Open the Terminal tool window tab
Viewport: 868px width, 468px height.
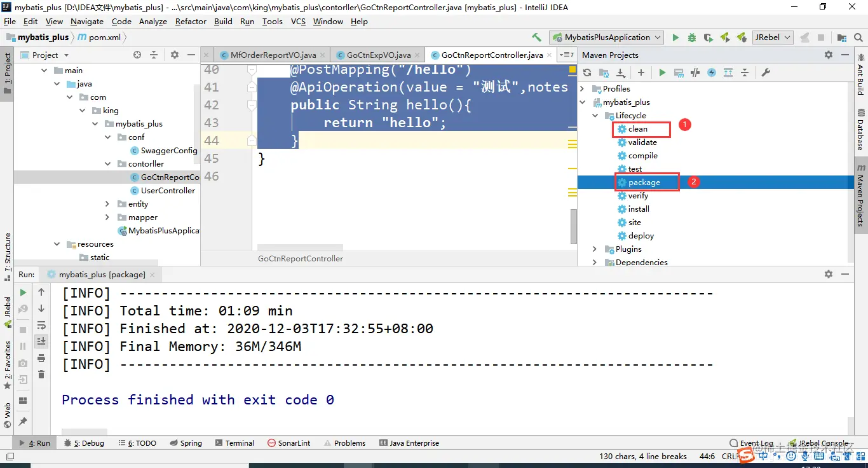[234, 443]
